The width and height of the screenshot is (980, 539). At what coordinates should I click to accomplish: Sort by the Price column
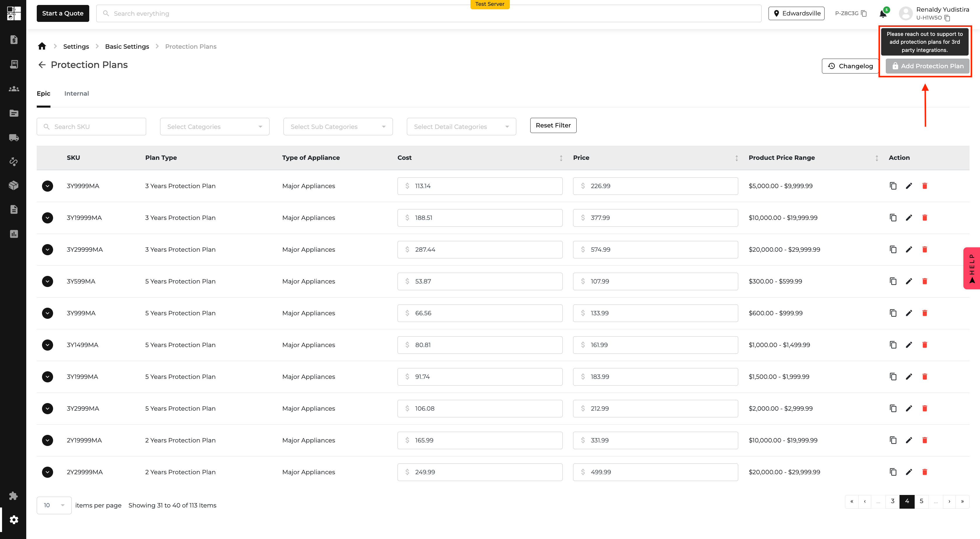736,158
